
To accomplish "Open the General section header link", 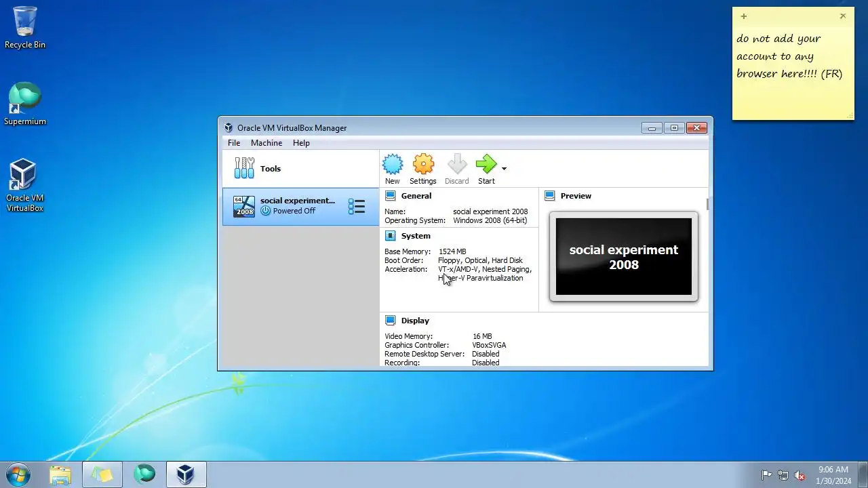I will point(416,196).
